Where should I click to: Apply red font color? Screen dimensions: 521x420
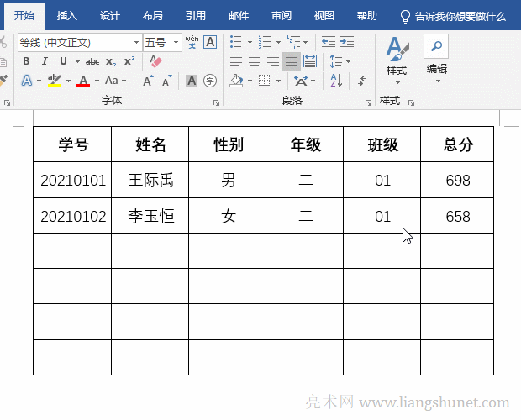pyautogui.click(x=83, y=81)
